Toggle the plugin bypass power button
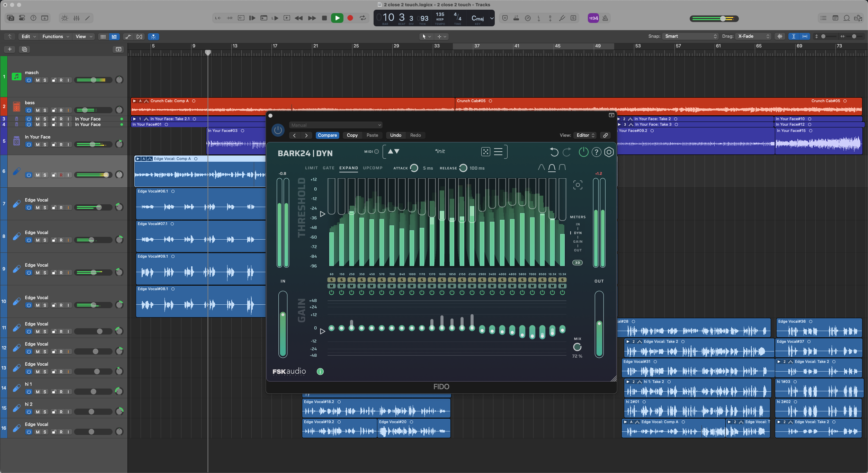Image resolution: width=868 pixels, height=473 pixels. (278, 130)
